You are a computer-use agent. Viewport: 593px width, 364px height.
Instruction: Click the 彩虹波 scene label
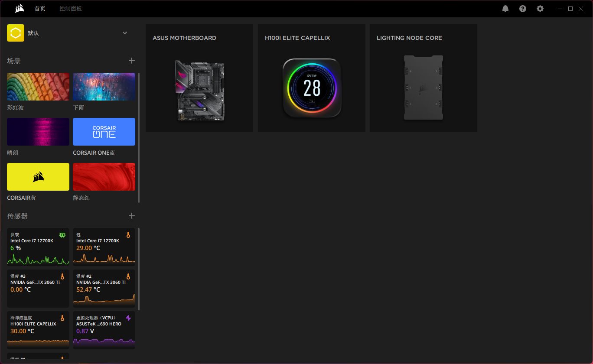16,107
